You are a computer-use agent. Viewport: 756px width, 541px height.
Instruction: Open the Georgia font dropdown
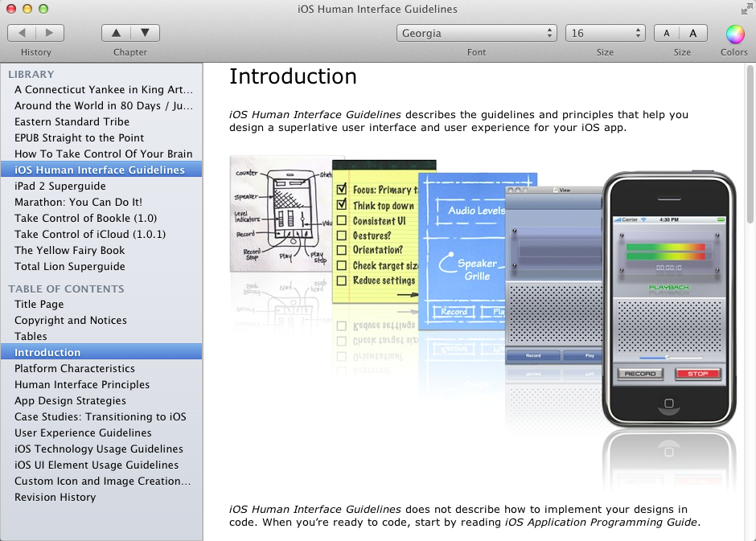(x=476, y=33)
